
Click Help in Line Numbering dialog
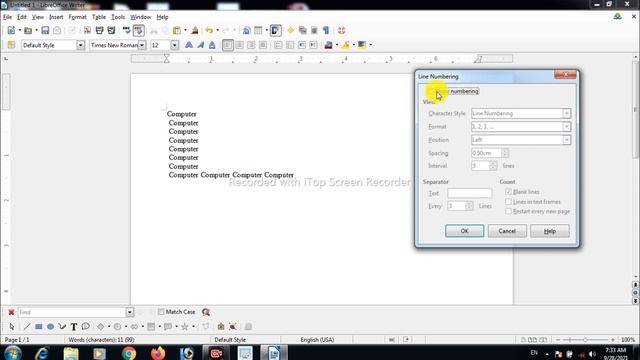pos(550,231)
